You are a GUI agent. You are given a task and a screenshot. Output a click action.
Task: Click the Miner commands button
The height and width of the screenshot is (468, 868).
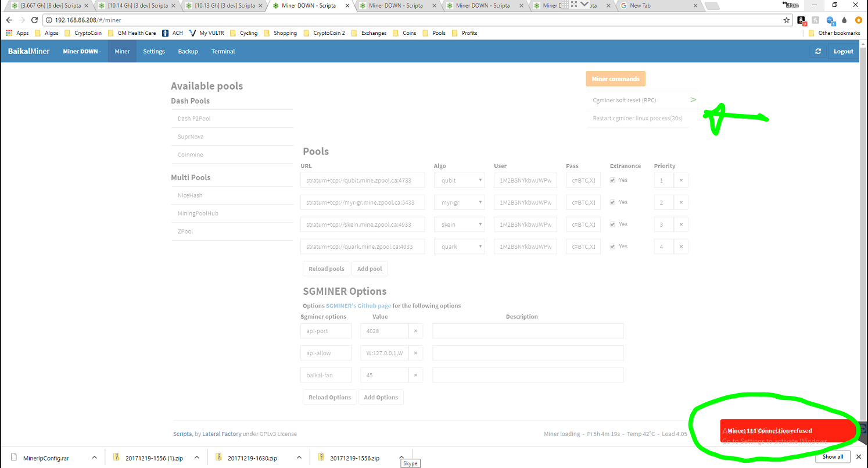pyautogui.click(x=615, y=78)
